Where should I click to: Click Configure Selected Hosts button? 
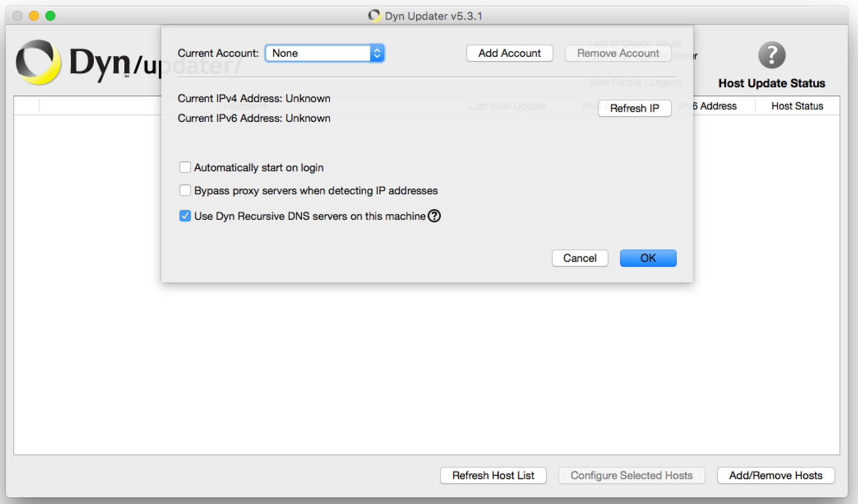631,476
